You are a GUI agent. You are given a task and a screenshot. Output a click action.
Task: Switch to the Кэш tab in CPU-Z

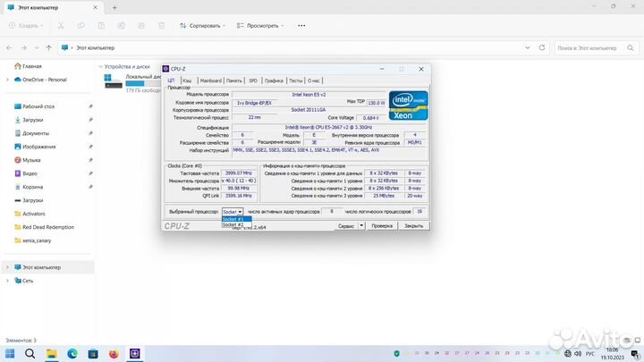pos(187,80)
